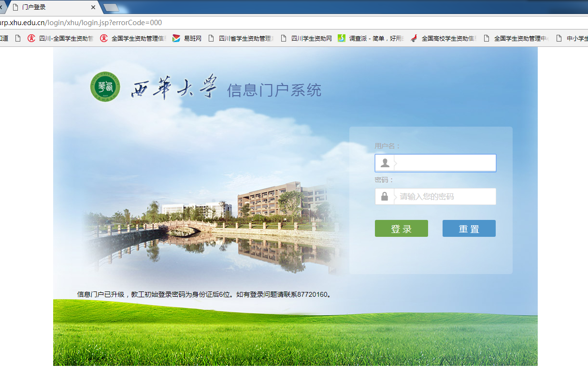
Task: Close the 门户登录 browser tab
Action: pyautogui.click(x=93, y=7)
